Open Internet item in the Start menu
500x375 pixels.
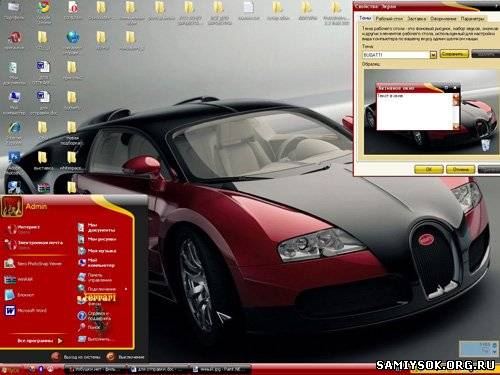pos(23,229)
